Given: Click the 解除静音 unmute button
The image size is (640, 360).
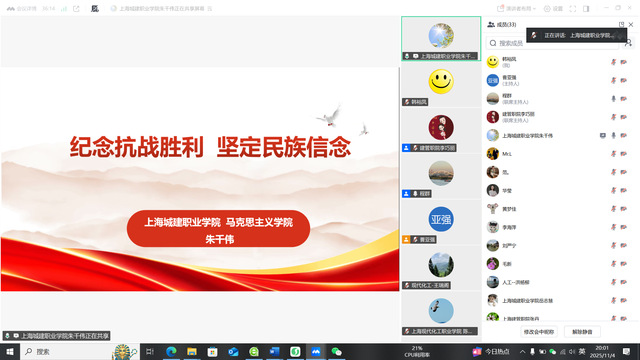Looking at the screenshot, I should click(582, 332).
